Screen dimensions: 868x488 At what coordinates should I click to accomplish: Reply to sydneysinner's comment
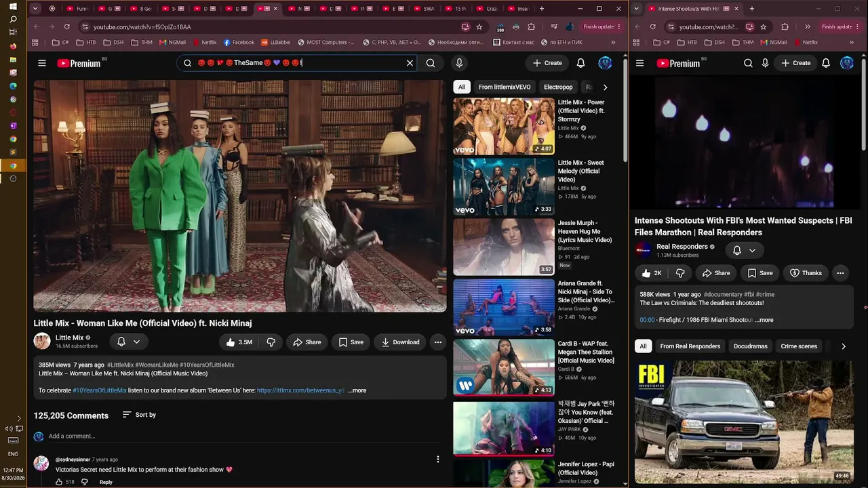click(x=106, y=482)
